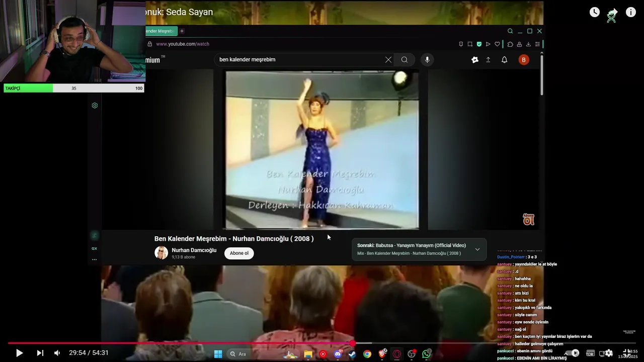The width and height of the screenshot is (644, 362).
Task: Click the GX corner sidebar icon
Action: click(94, 248)
